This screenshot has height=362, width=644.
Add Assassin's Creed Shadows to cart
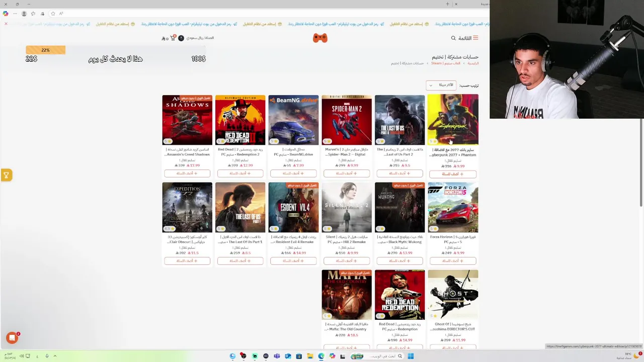click(x=187, y=173)
